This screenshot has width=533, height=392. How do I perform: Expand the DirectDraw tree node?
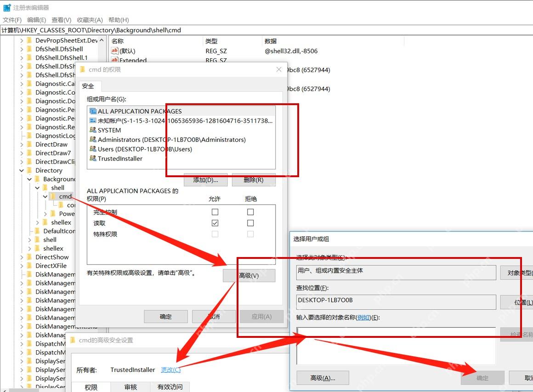click(x=22, y=145)
